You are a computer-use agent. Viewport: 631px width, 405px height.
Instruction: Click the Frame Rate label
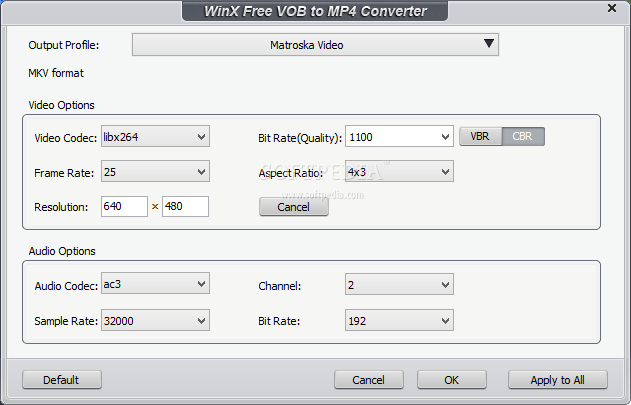[x=64, y=173]
